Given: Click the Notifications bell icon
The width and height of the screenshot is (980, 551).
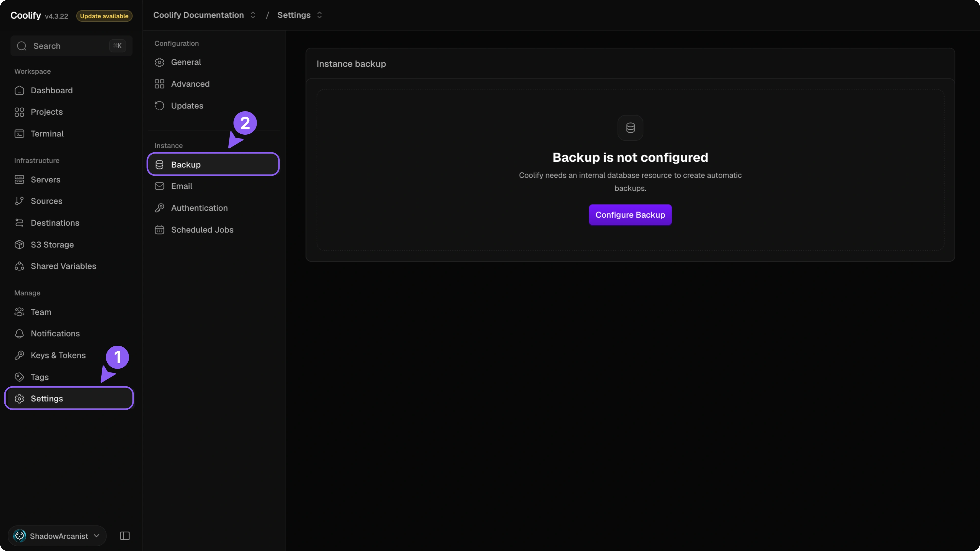Looking at the screenshot, I should tap(19, 333).
